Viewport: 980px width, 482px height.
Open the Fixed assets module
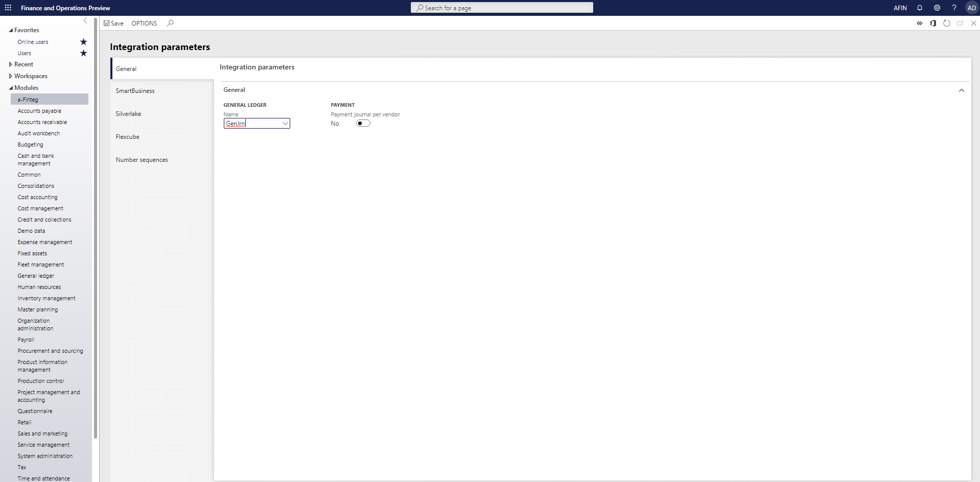point(32,253)
